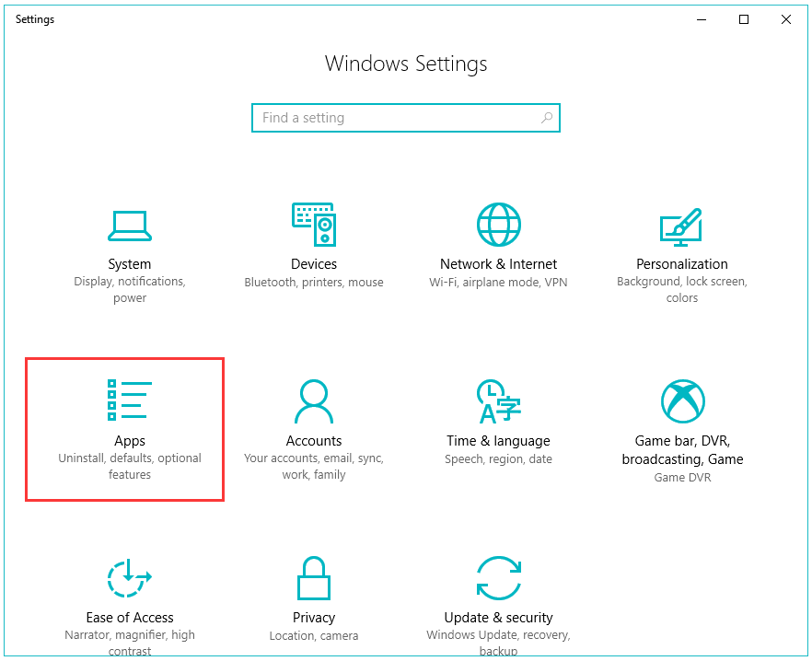Click 'Narrator, magnifier, high contrast' description
Screen dimensions: 812x661
[x=130, y=643]
